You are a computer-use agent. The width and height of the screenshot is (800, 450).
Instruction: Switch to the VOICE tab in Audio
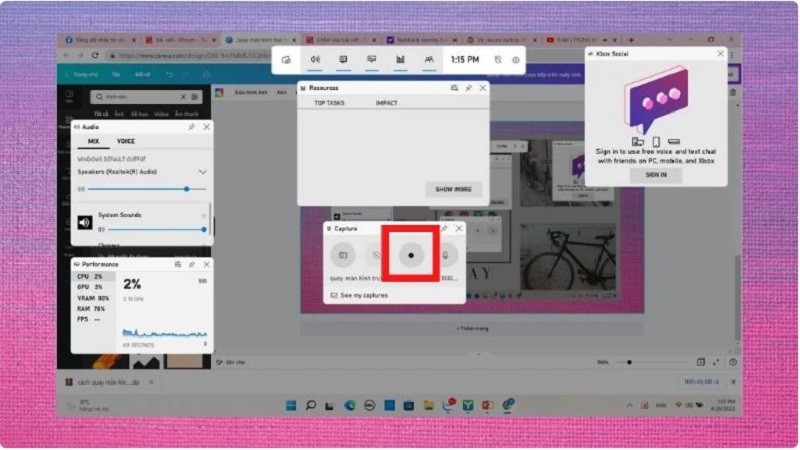(x=126, y=142)
